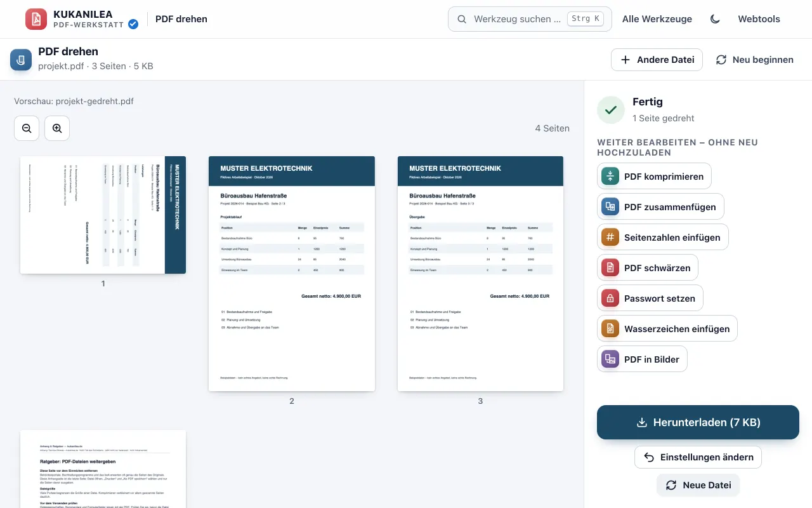The image size is (812, 508).
Task: Download the rotated PDF file
Action: tap(698, 422)
